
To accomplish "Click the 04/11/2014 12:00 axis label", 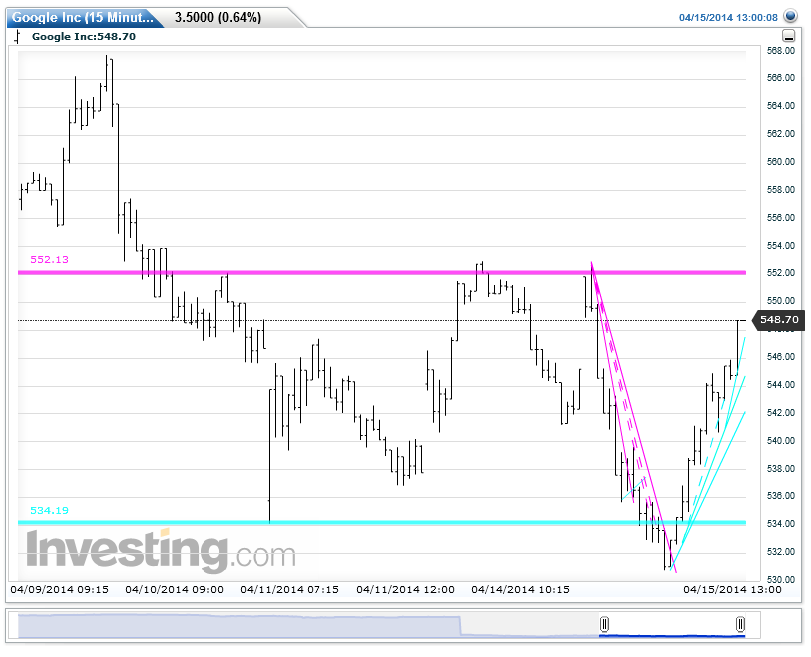I will [x=406, y=590].
